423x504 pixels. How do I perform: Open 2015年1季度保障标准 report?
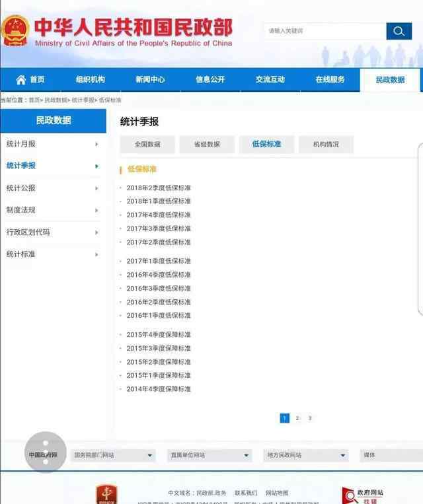(x=159, y=375)
